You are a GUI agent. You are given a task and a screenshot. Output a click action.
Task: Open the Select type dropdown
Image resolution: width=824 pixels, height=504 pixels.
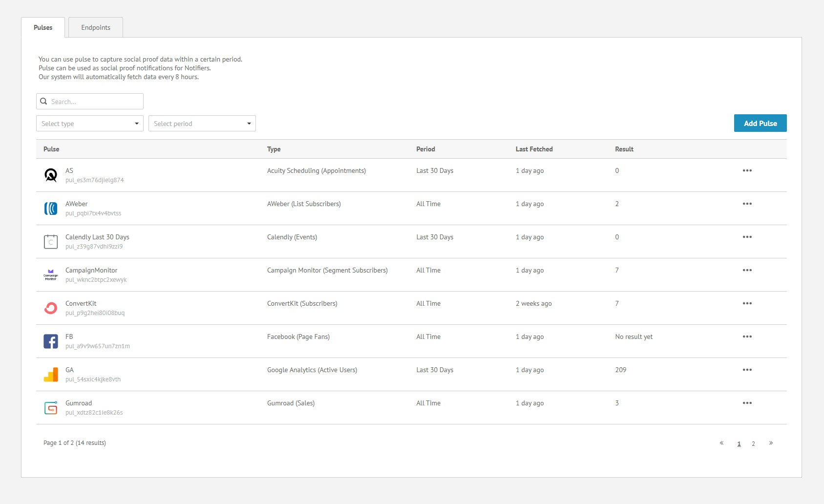click(x=90, y=124)
